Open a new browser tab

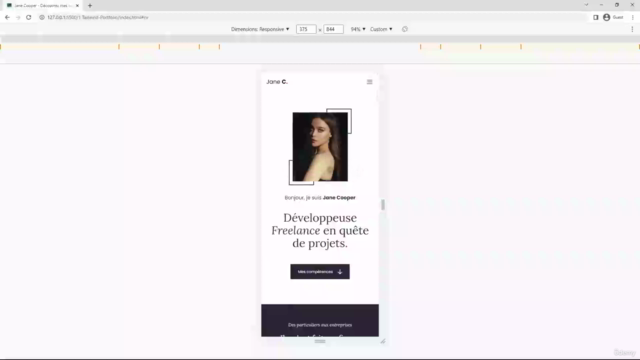(x=90, y=6)
